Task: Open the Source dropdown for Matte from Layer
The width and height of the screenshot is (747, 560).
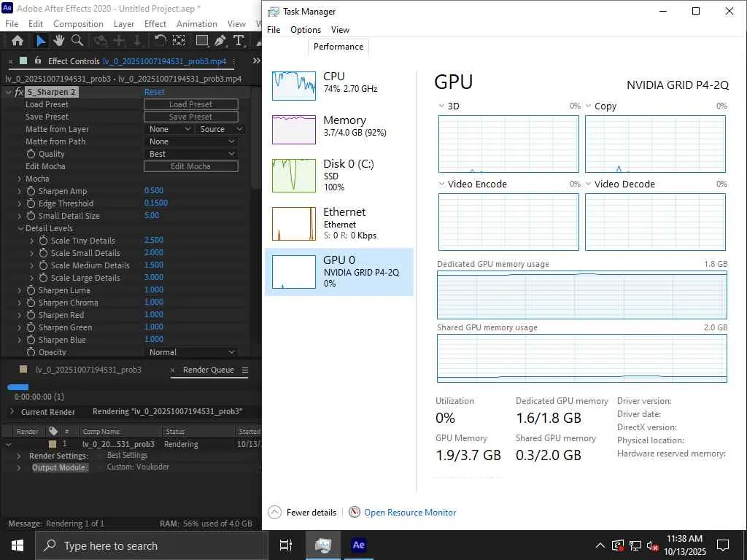Action: pyautogui.click(x=220, y=129)
